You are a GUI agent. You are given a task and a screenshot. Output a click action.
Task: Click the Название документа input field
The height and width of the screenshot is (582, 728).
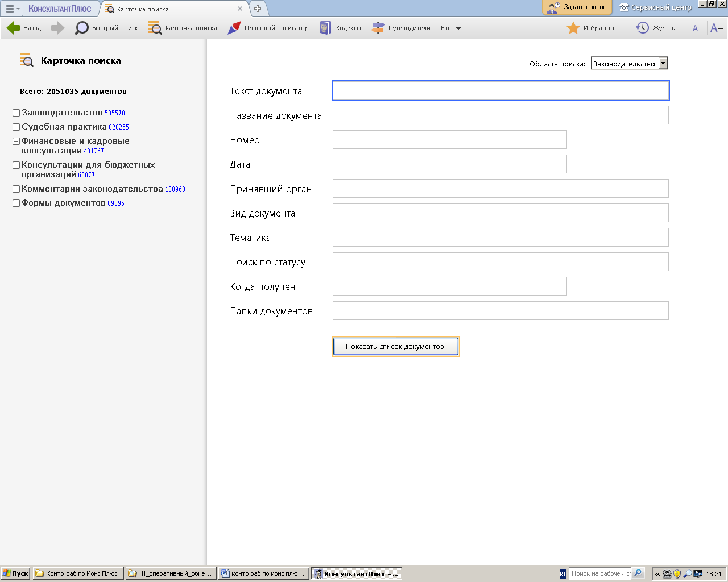[x=500, y=115]
